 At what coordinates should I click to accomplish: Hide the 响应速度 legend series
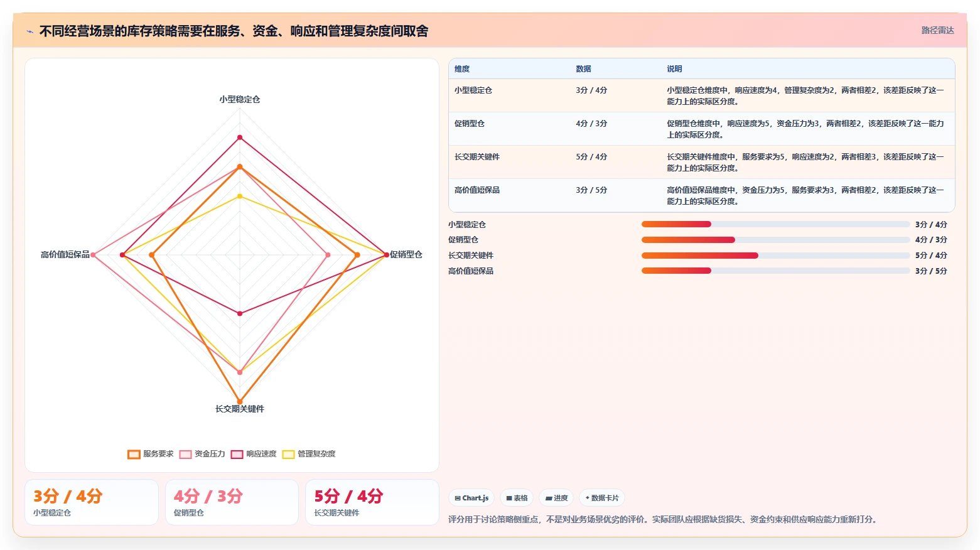tap(254, 454)
